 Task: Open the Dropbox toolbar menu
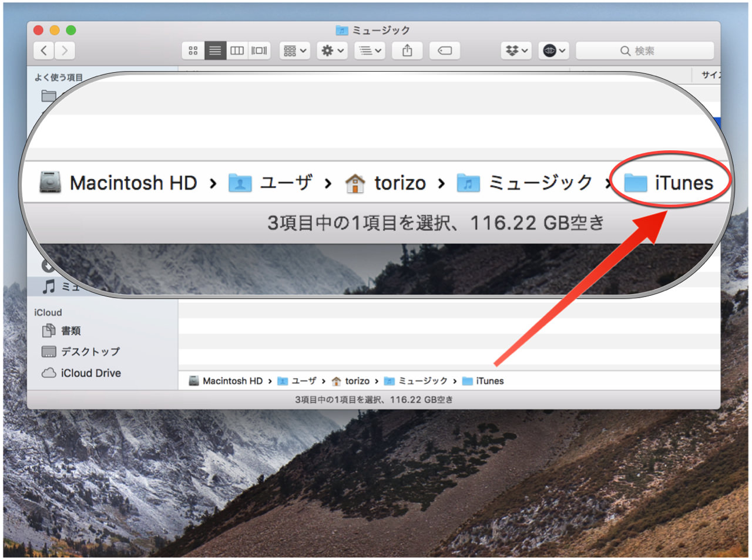point(517,50)
